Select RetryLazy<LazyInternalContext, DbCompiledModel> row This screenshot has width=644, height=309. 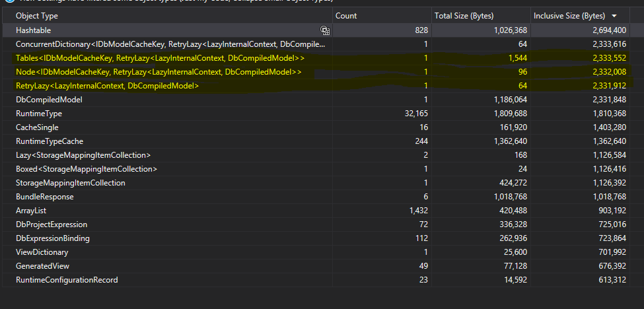pyautogui.click(x=316, y=86)
